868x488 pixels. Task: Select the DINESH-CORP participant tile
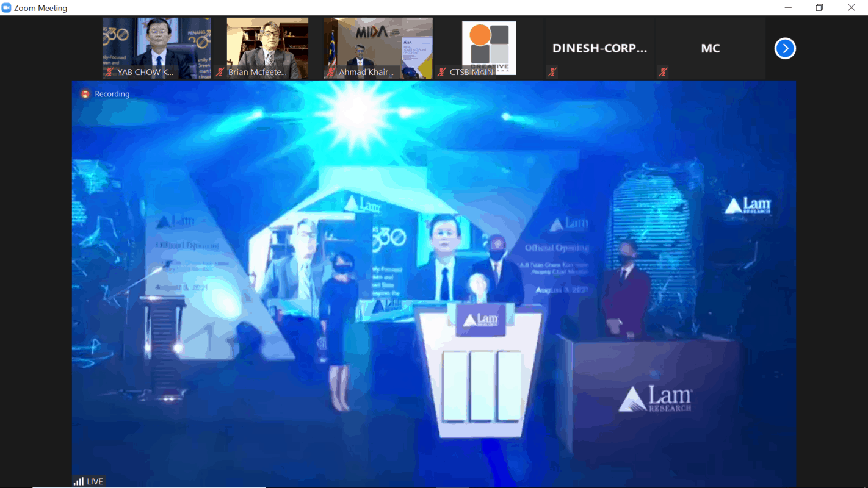(599, 48)
